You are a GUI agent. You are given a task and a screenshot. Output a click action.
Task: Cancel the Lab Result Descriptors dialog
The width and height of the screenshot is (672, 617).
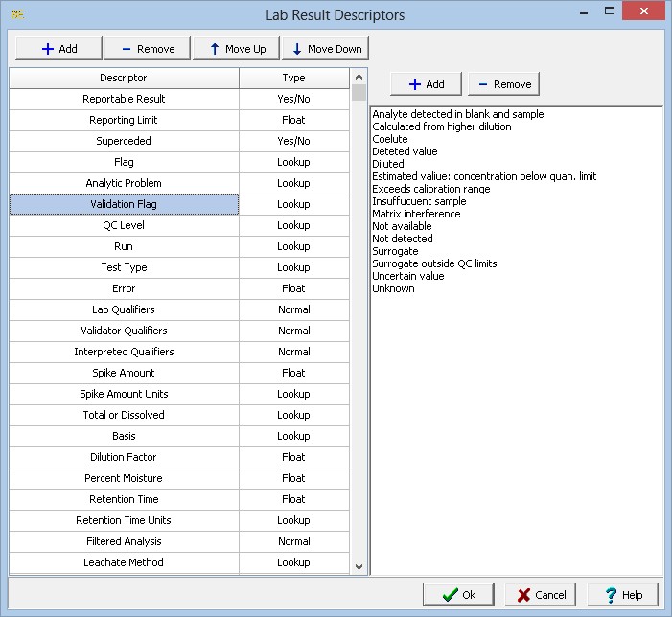(x=541, y=594)
